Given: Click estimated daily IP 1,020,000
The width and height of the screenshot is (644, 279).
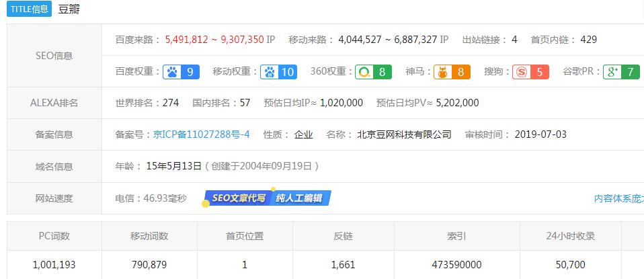Looking at the screenshot, I should click(x=341, y=103).
